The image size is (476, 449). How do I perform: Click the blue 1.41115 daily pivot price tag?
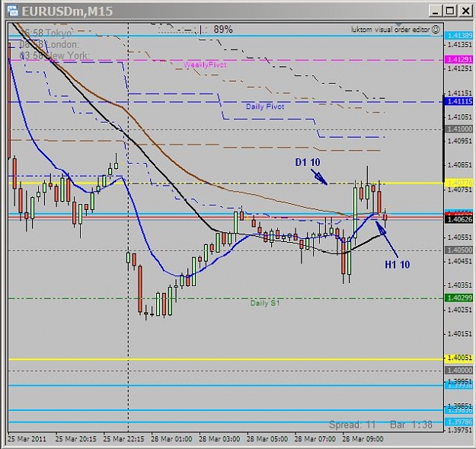pyautogui.click(x=460, y=101)
